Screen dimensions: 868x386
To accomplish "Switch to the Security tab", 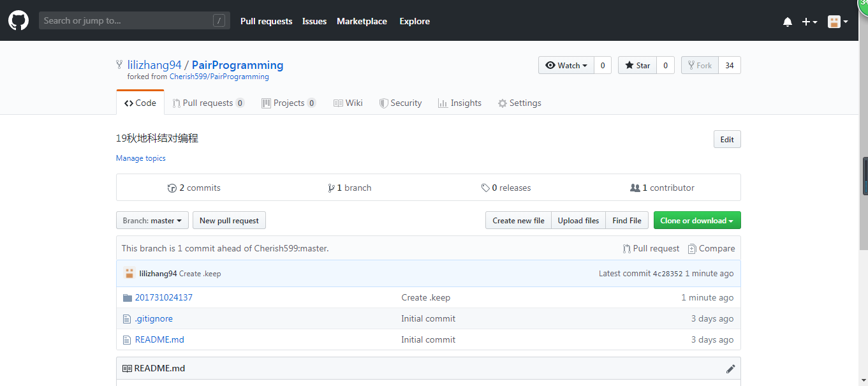I will pos(401,103).
